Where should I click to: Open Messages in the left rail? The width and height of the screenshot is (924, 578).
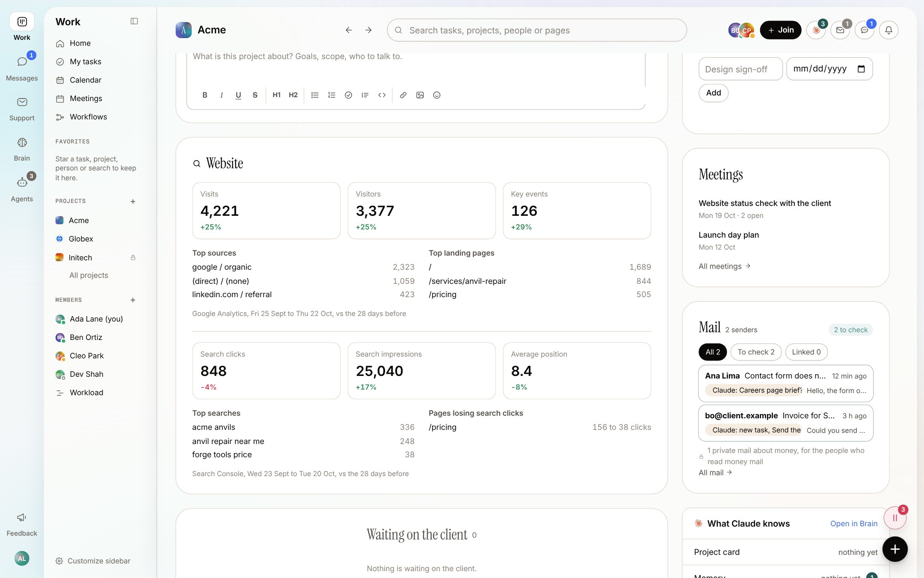click(22, 68)
